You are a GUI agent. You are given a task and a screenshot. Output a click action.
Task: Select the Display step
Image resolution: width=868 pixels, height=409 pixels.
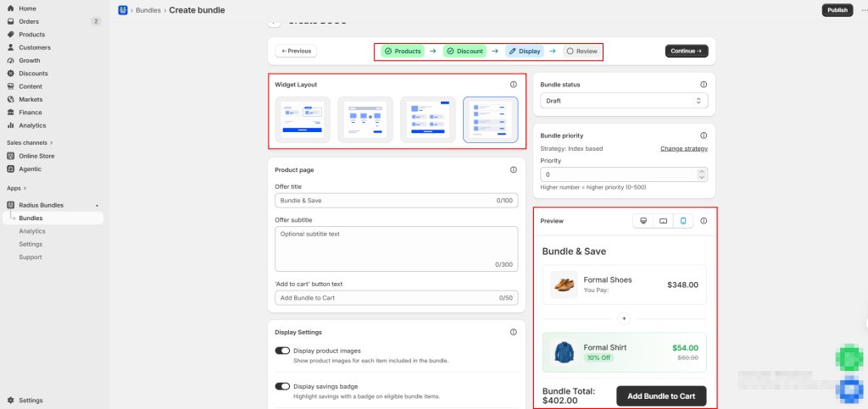pyautogui.click(x=524, y=52)
